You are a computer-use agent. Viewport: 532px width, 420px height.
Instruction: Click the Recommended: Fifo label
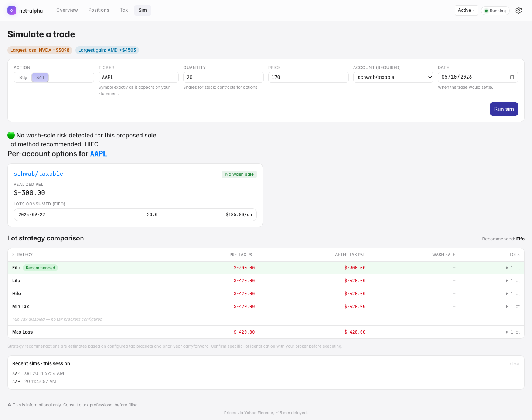click(x=503, y=239)
